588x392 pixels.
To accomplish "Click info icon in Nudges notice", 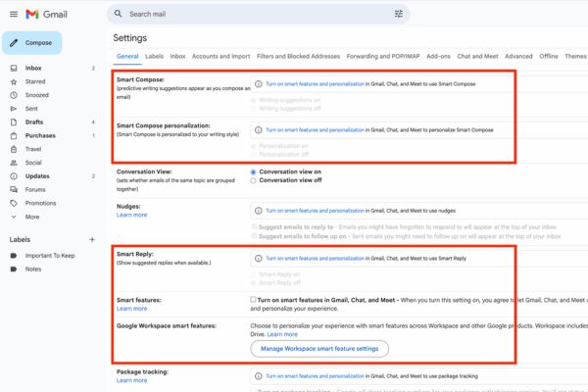I will (x=259, y=211).
